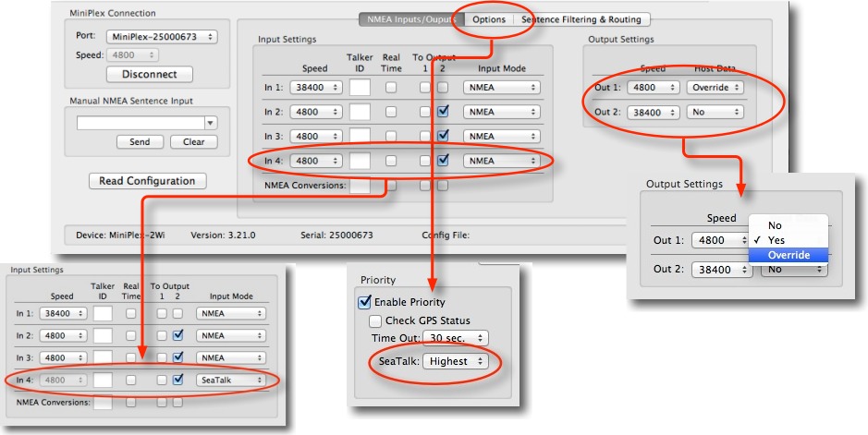868x435 pixels.
Task: Open Out 2 Host Data No dropdown in main window
Action: (x=715, y=112)
